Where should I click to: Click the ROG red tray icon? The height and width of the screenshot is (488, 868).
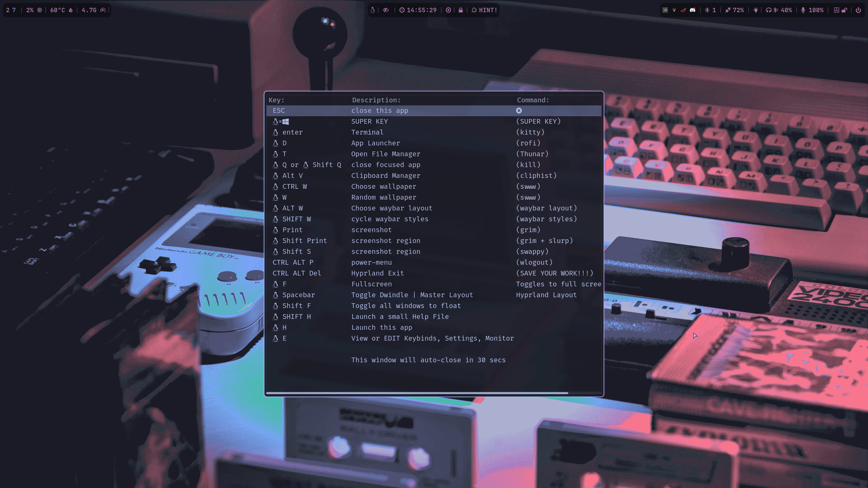[x=683, y=10]
